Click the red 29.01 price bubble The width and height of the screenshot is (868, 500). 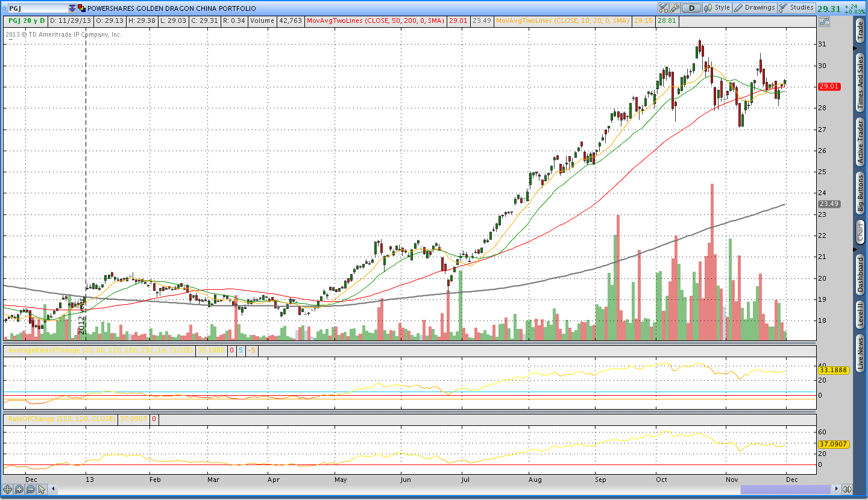click(x=829, y=86)
